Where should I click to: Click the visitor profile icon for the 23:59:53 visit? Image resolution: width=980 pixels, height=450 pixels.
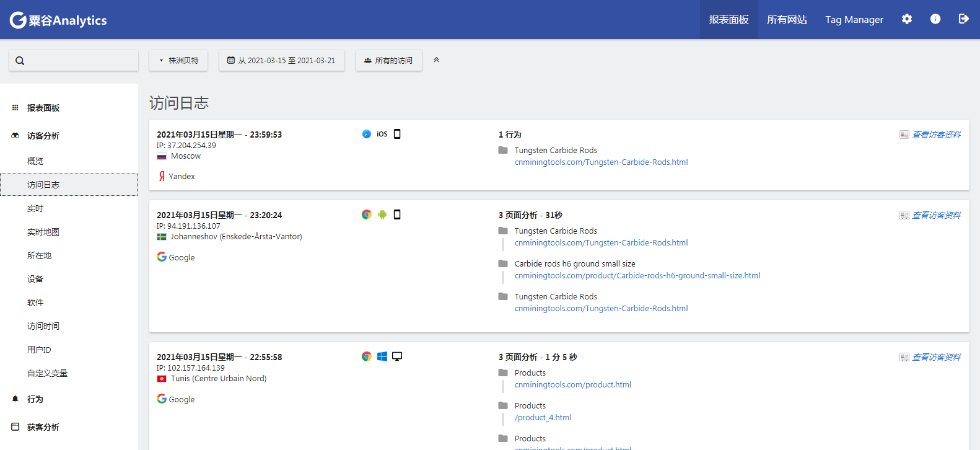pos(904,135)
